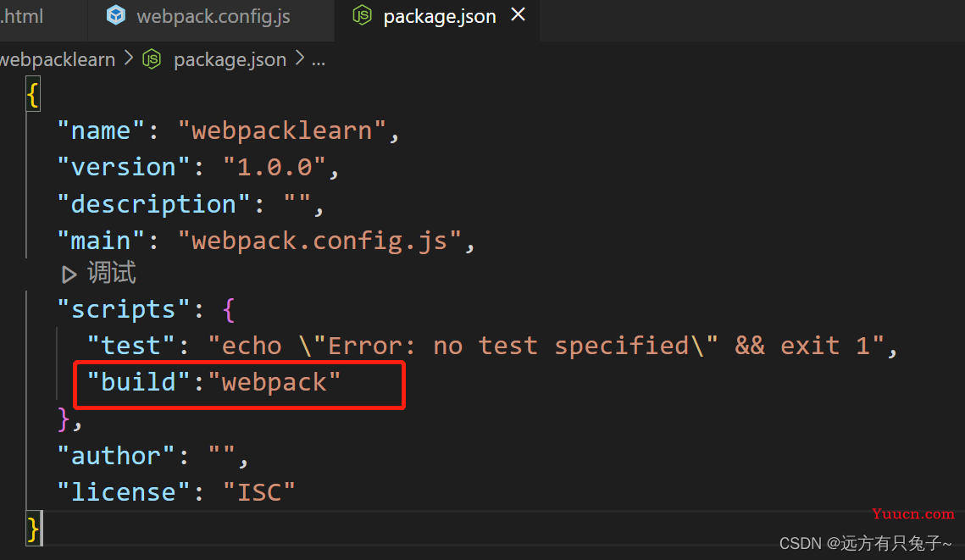Click the "webpacklearn" value string
Screen dimensions: 965x560
click(x=282, y=130)
